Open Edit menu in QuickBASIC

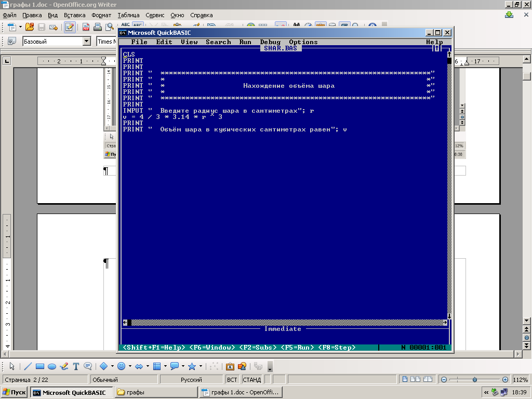tap(164, 42)
